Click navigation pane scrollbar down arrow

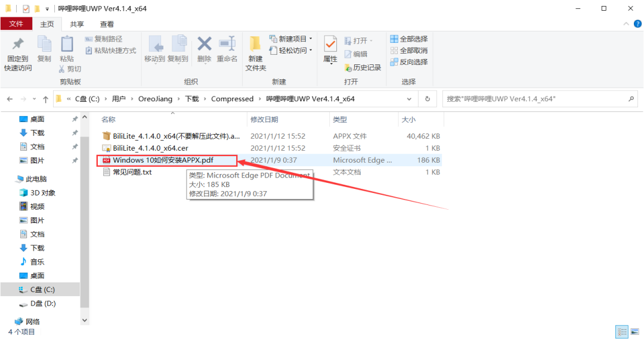tap(85, 320)
